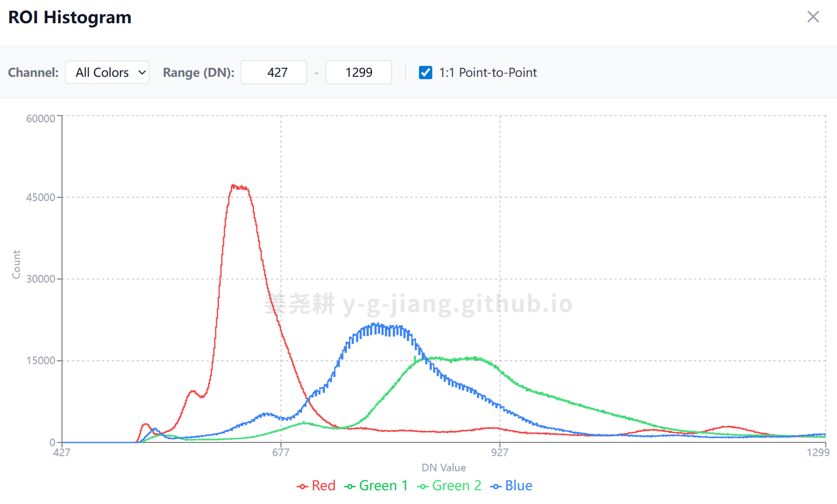The image size is (837, 504).
Task: Click the peak of the red histogram curve
Action: pyautogui.click(x=234, y=186)
